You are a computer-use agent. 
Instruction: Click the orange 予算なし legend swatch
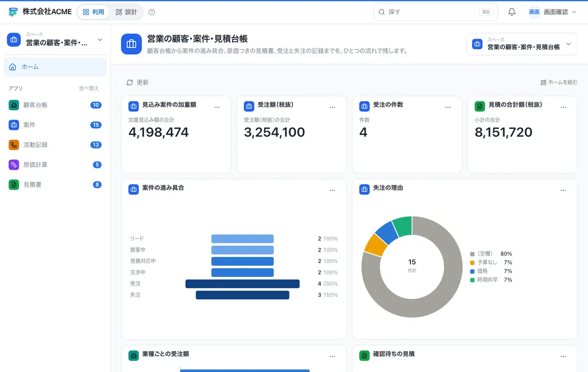click(472, 263)
